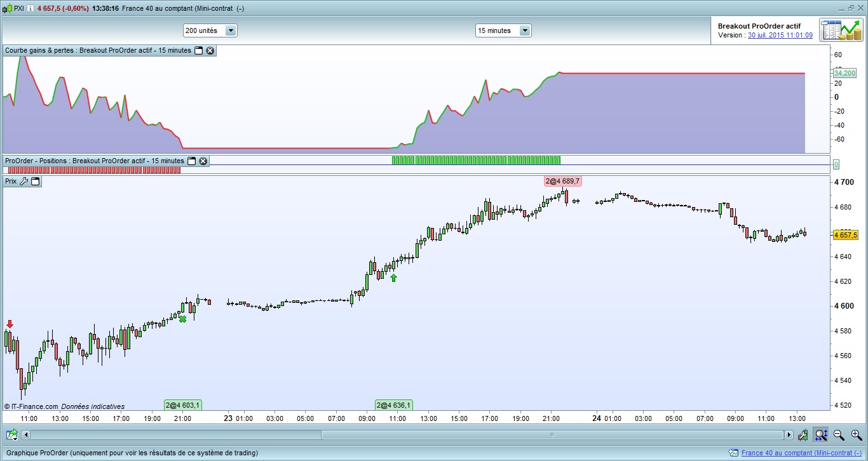Click the Courbe gains & pertes panel title
The width and height of the screenshot is (868, 461).
point(98,50)
